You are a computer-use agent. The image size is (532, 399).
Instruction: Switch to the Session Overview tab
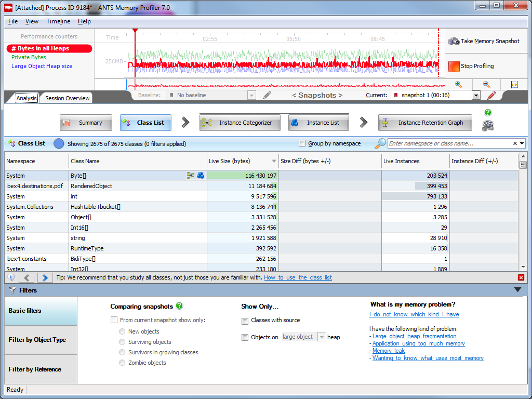(67, 98)
